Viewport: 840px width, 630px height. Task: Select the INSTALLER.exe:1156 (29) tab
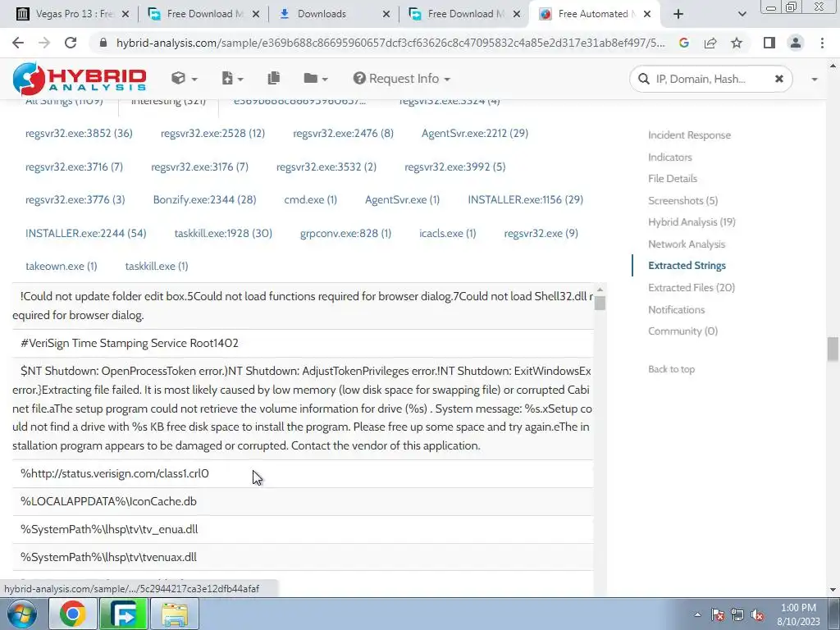tap(526, 200)
